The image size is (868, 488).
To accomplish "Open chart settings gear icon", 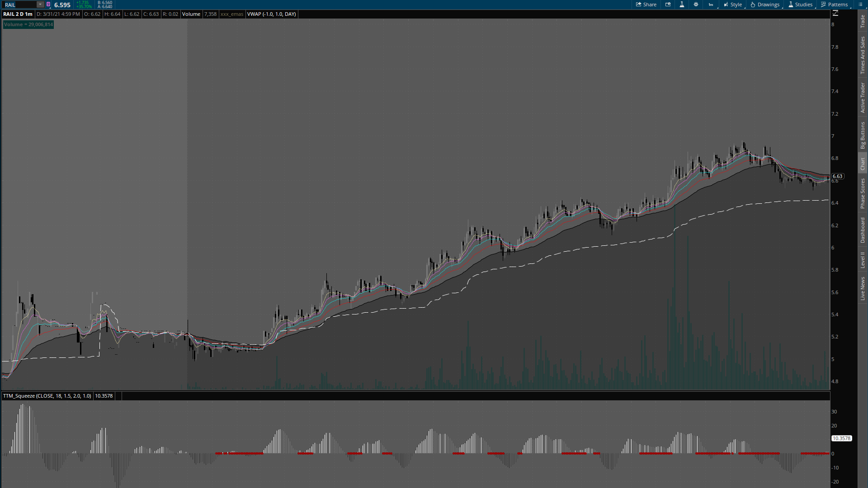I will pos(696,5).
